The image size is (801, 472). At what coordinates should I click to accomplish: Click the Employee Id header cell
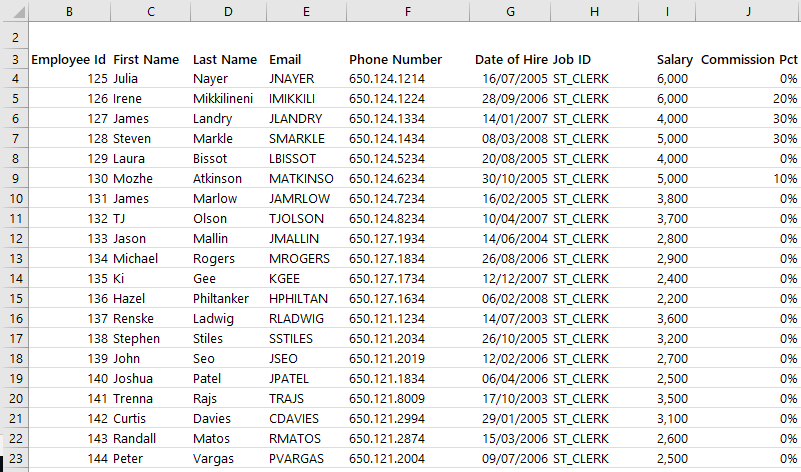point(69,59)
